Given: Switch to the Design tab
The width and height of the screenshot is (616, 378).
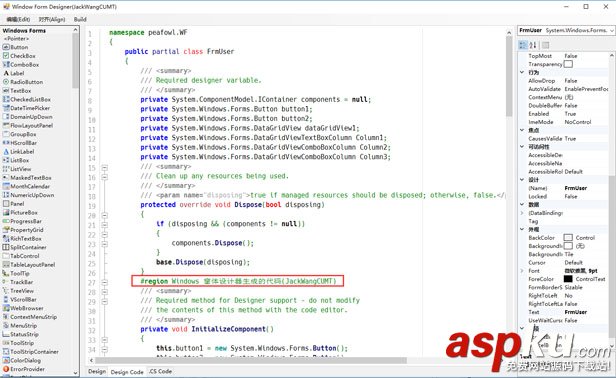Looking at the screenshot, I should [x=97, y=371].
